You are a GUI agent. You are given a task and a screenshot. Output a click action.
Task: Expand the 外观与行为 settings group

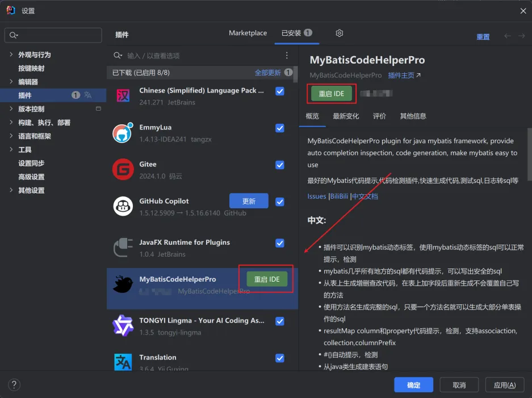[x=11, y=55]
